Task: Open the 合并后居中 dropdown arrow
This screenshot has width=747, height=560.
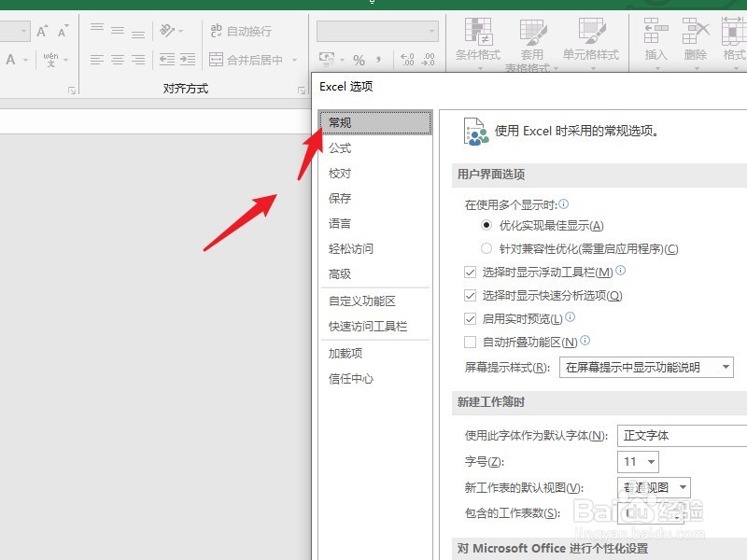Action: (294, 60)
